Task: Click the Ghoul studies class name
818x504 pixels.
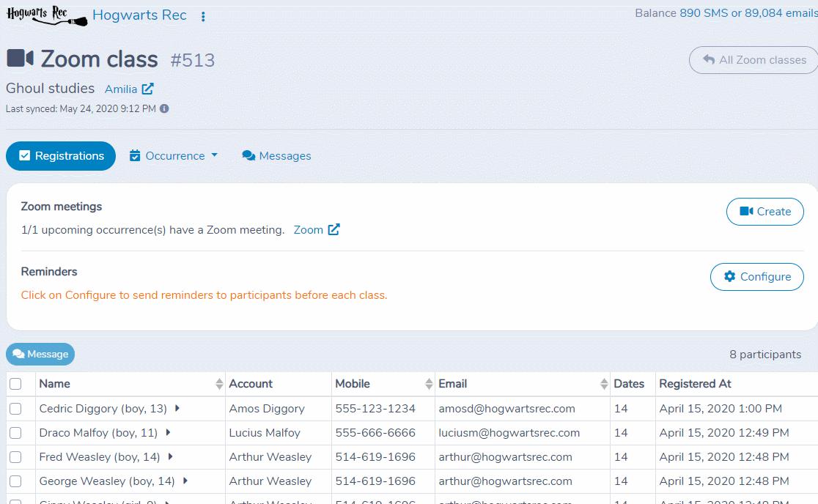Action: 50,89
